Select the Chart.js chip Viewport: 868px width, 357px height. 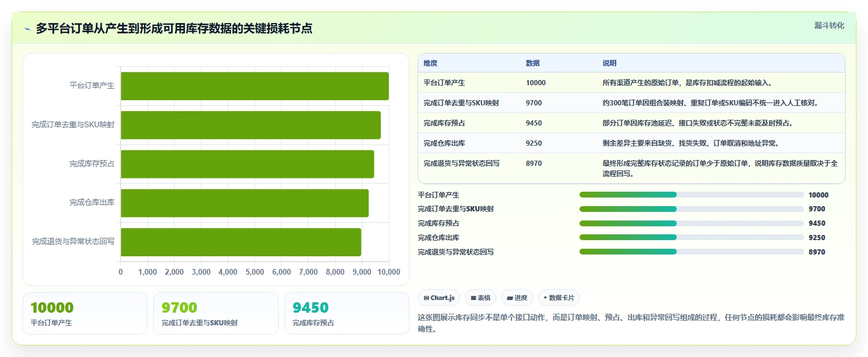(439, 298)
